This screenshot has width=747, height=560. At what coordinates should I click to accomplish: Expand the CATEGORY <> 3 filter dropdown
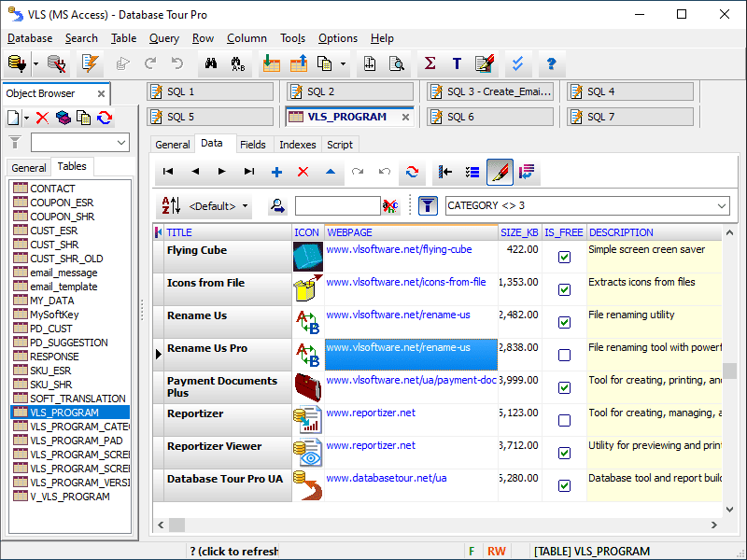[x=721, y=205]
